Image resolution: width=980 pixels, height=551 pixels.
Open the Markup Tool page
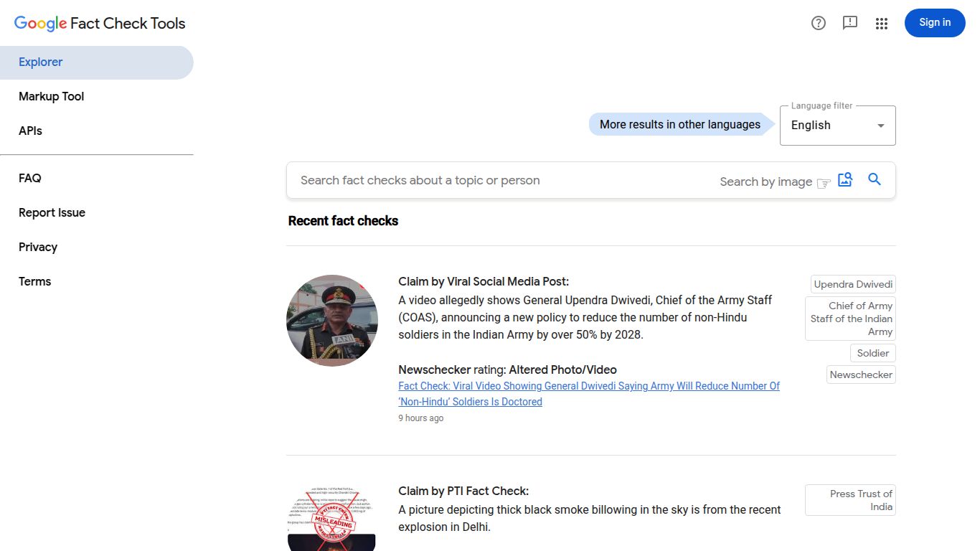[52, 97]
